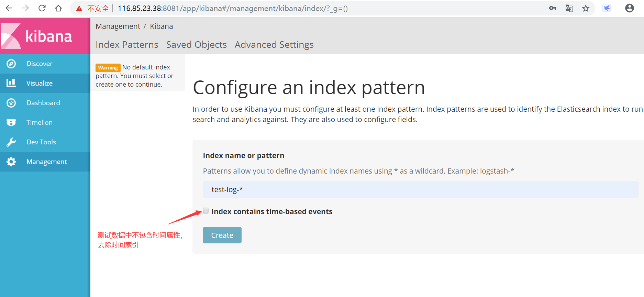Click 'Index name or pattern' label
The image size is (644, 297).
tap(243, 156)
